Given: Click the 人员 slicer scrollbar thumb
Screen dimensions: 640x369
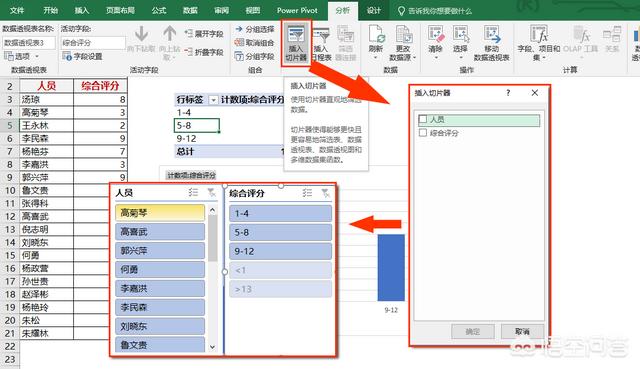Looking at the screenshot, I should click(212, 238).
